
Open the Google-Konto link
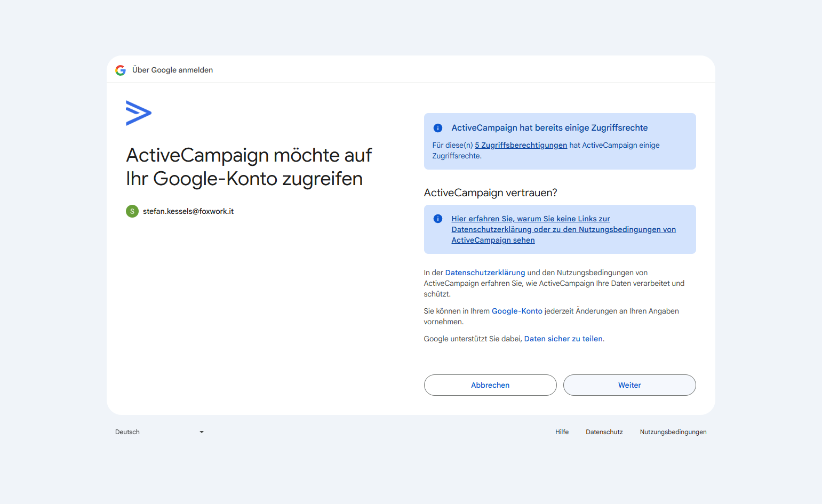point(517,311)
